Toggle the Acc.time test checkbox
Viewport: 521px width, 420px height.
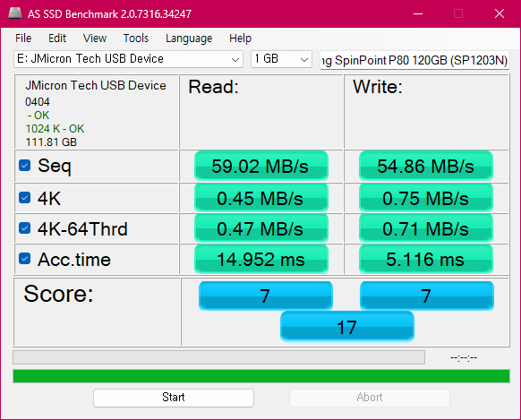24,259
